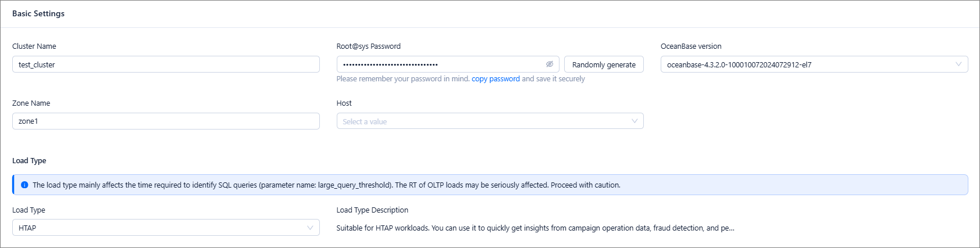Open the OceanBase version dropdown
The height and width of the screenshot is (248, 980).
click(x=814, y=64)
